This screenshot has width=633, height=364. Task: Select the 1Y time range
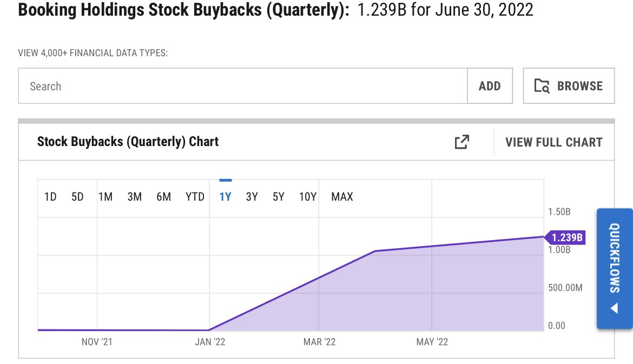tap(225, 197)
